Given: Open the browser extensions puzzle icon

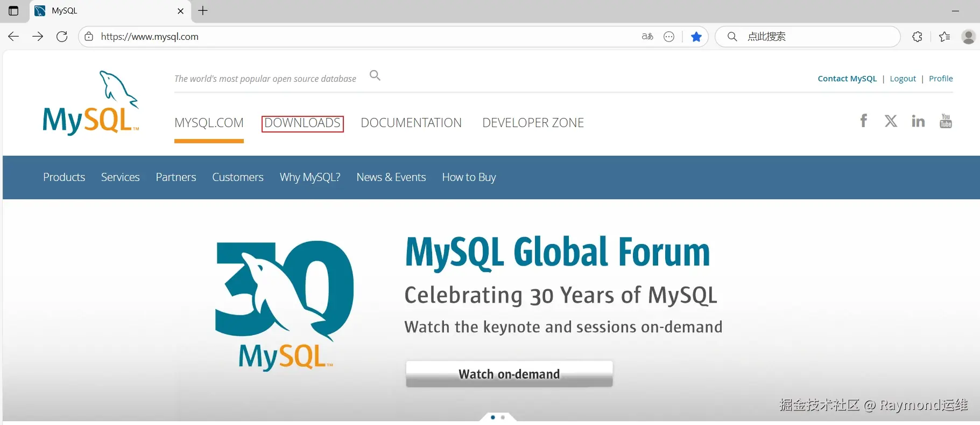Looking at the screenshot, I should 918,37.
